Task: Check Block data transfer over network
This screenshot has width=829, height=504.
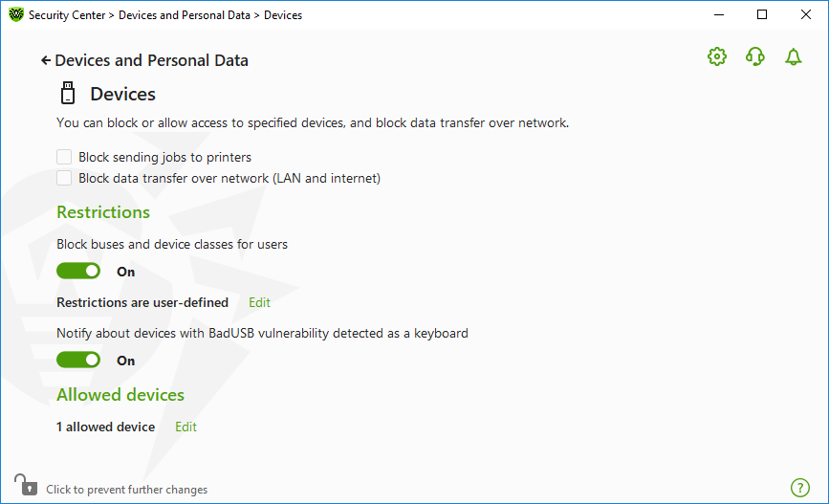Action: click(x=64, y=178)
